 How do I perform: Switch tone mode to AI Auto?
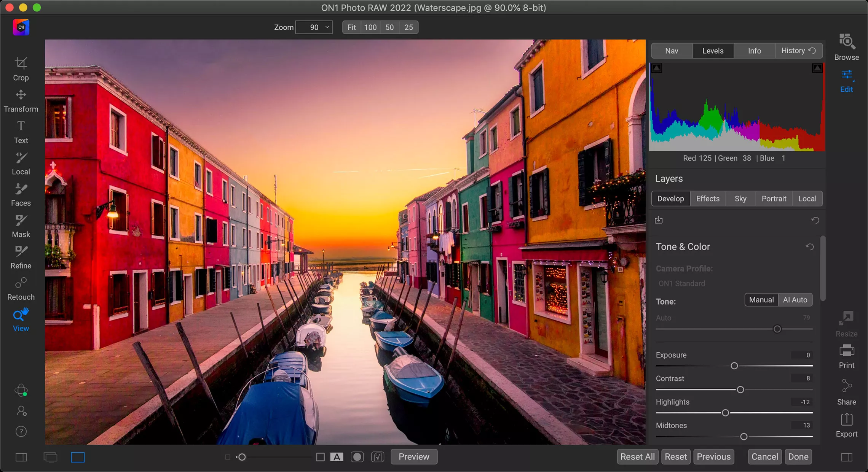[795, 300]
